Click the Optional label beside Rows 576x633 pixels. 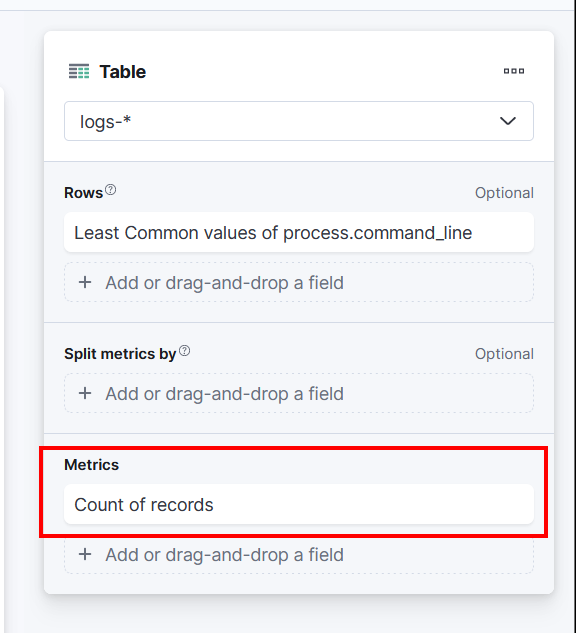(504, 193)
